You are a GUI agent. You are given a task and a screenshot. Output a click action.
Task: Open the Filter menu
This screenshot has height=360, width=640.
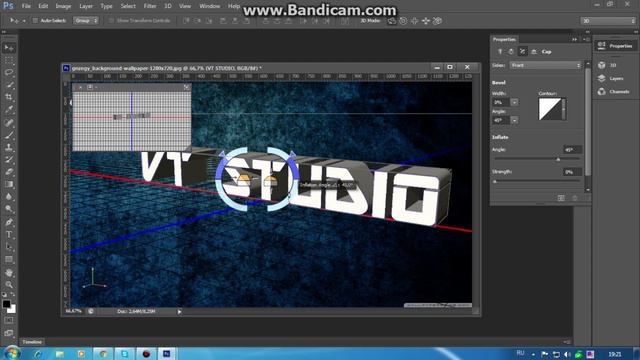click(150, 6)
